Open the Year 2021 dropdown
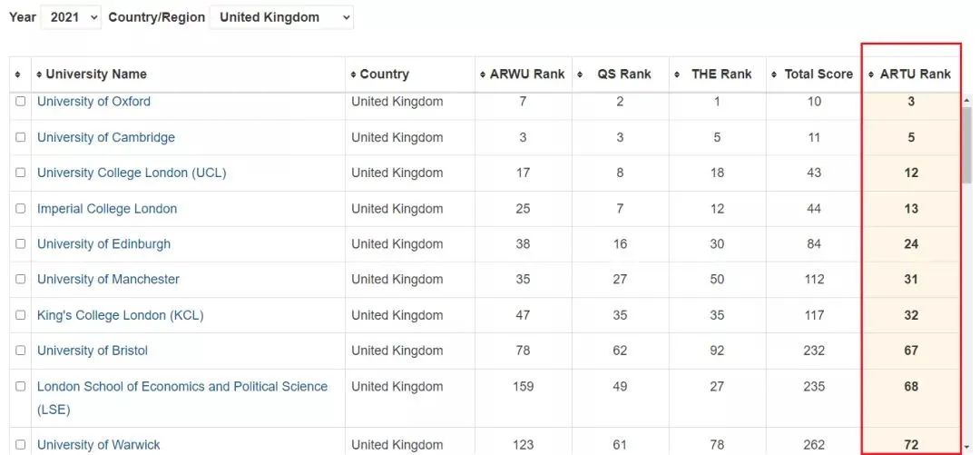The height and width of the screenshot is (455, 980). 71,17
